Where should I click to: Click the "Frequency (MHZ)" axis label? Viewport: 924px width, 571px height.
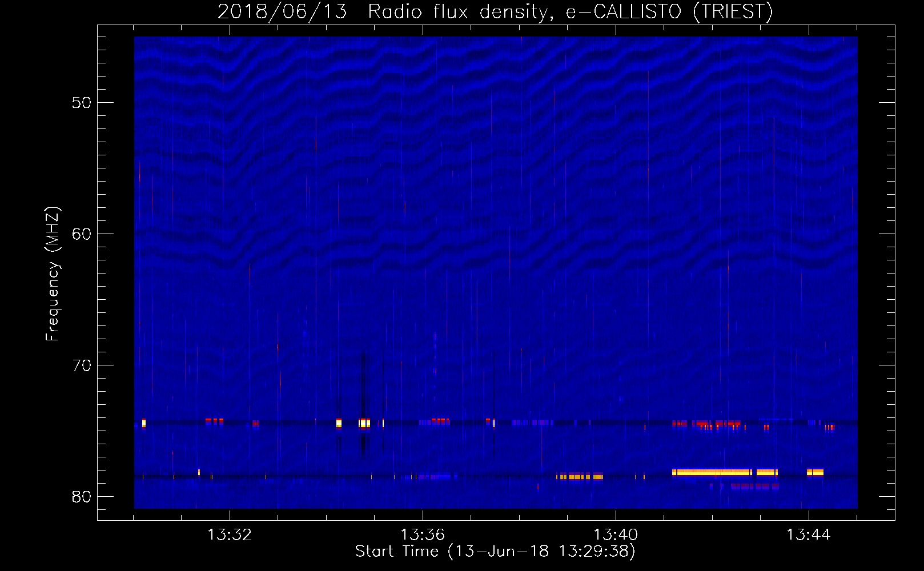[x=53, y=274]
